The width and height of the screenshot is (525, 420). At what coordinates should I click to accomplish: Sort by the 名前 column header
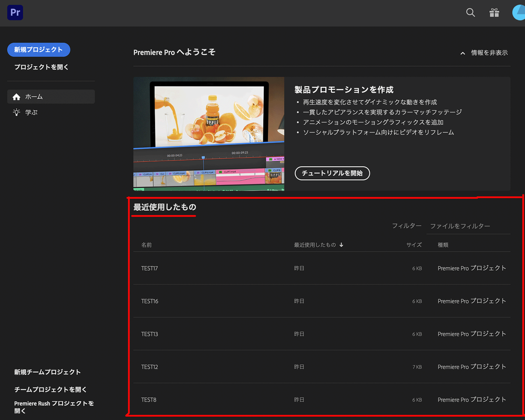tap(146, 245)
